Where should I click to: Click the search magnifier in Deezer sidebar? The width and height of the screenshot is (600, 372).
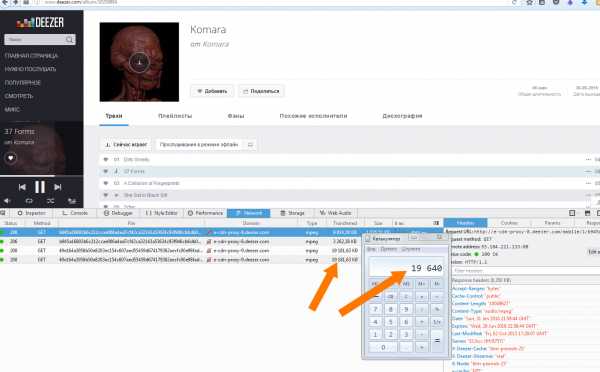(69, 39)
